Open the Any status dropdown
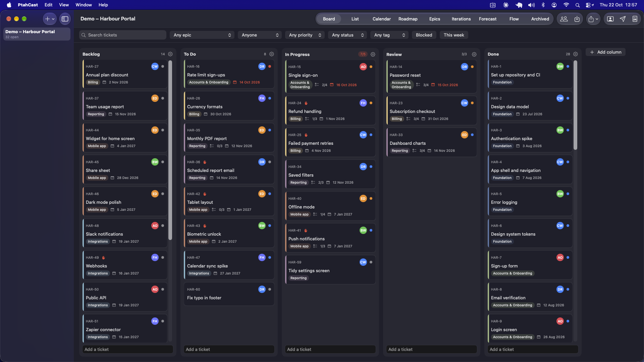Viewport: 644px width, 362px height. [347, 35]
